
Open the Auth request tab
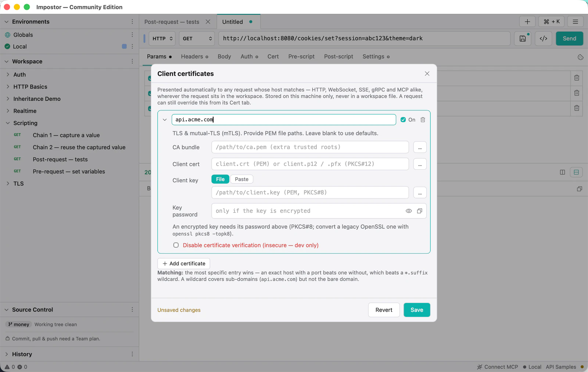249,57
